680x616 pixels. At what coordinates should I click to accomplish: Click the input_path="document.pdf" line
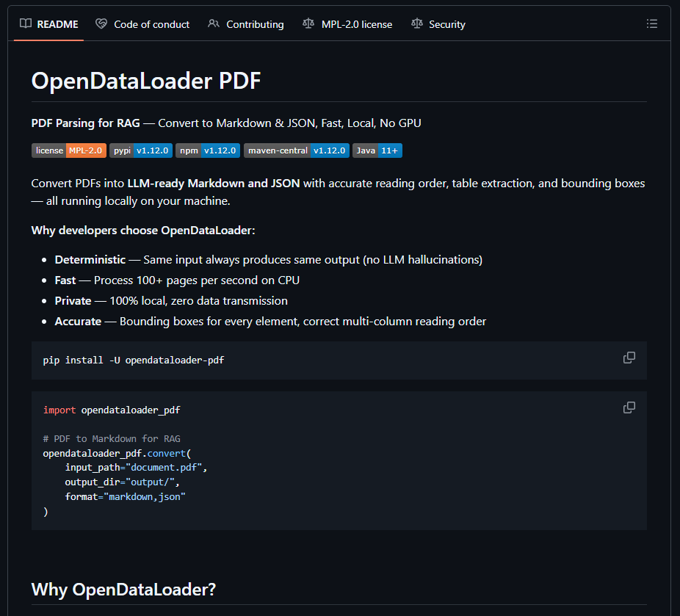click(x=136, y=467)
